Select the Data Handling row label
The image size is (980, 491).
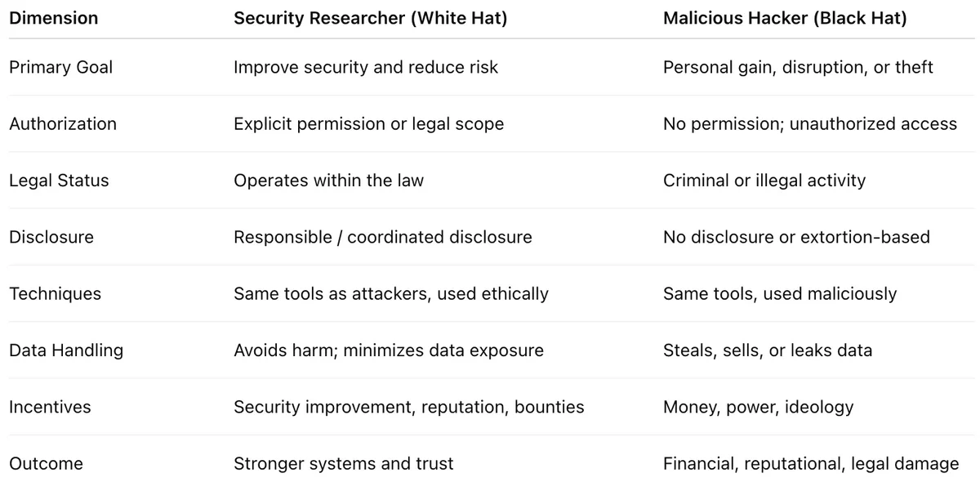[66, 350]
